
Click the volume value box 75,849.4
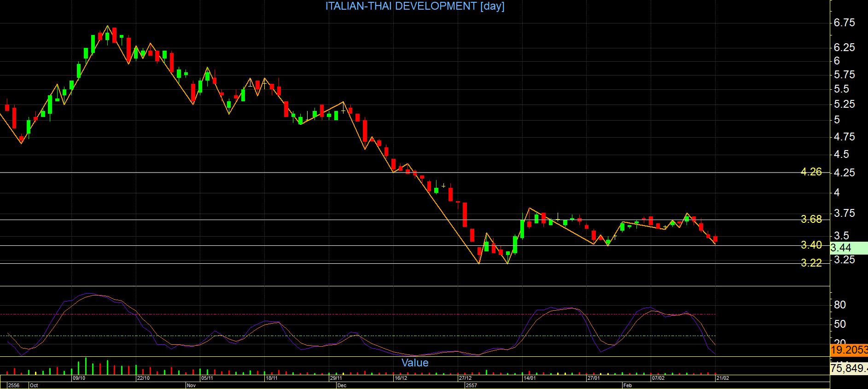(x=849, y=368)
